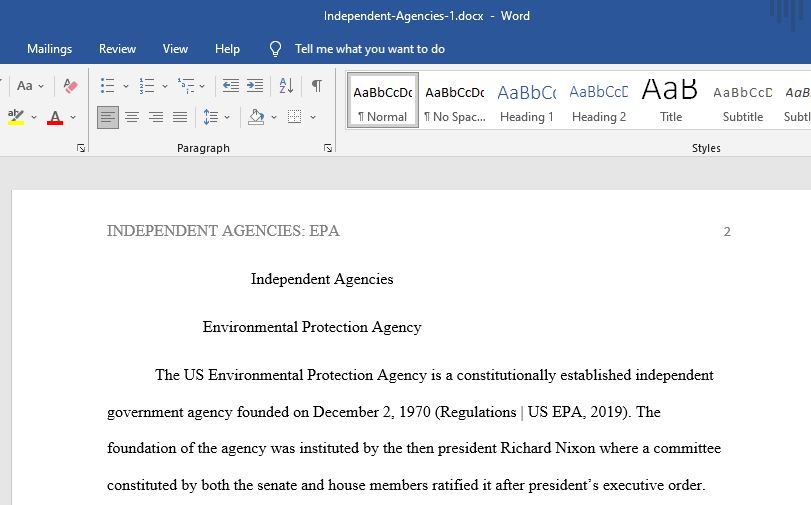This screenshot has width=811, height=505.
Task: Click the Multilevel list icon
Action: pos(186,85)
